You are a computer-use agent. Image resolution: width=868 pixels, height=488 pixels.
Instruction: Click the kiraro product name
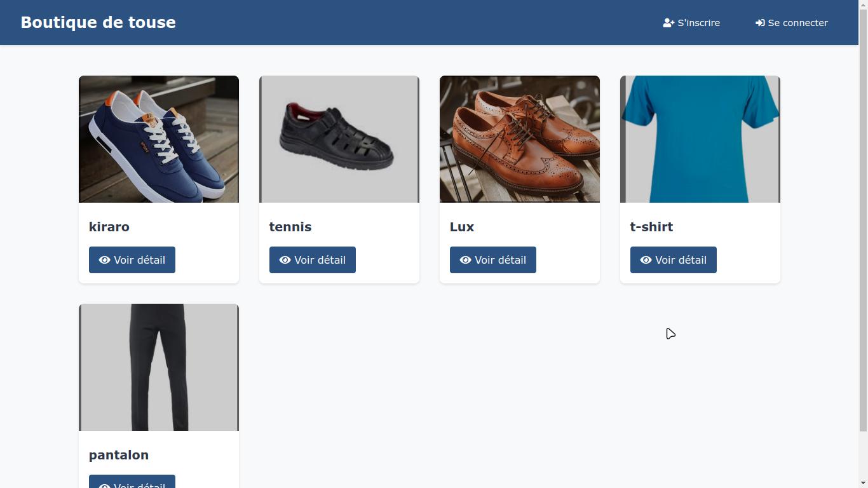tap(109, 227)
